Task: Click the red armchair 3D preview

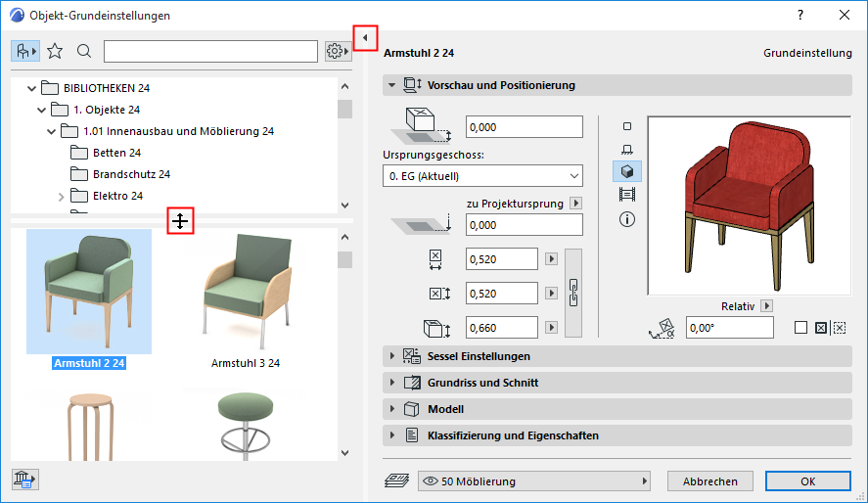Action: 749,206
